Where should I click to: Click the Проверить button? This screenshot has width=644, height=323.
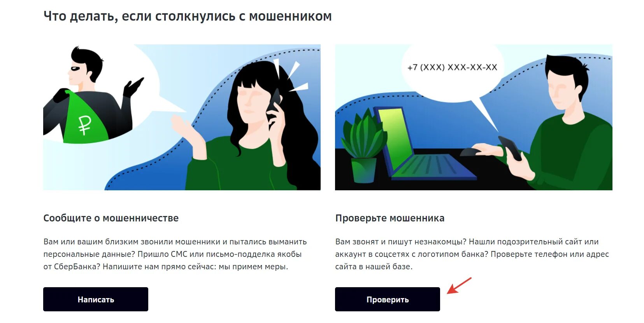(x=387, y=299)
